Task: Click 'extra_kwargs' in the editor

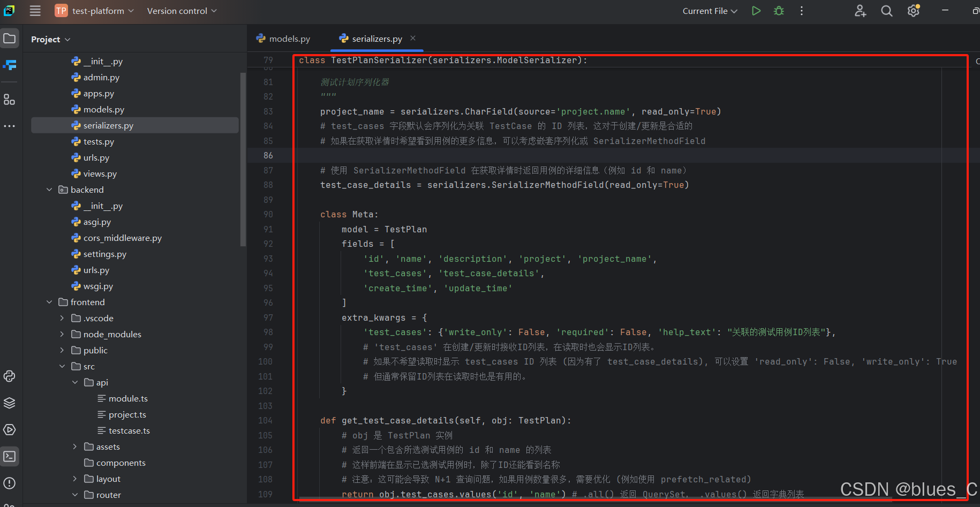Action: [x=373, y=317]
